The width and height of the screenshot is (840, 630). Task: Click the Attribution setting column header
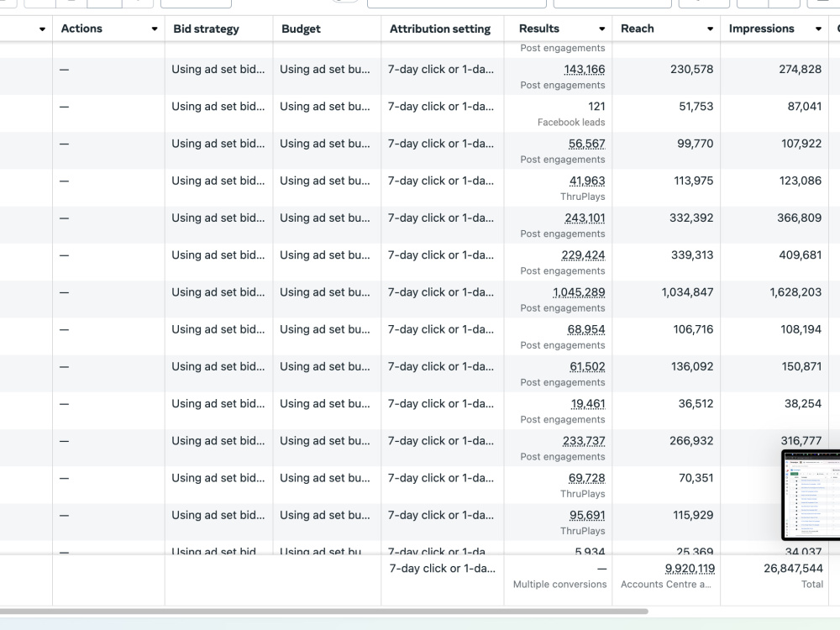tap(440, 29)
